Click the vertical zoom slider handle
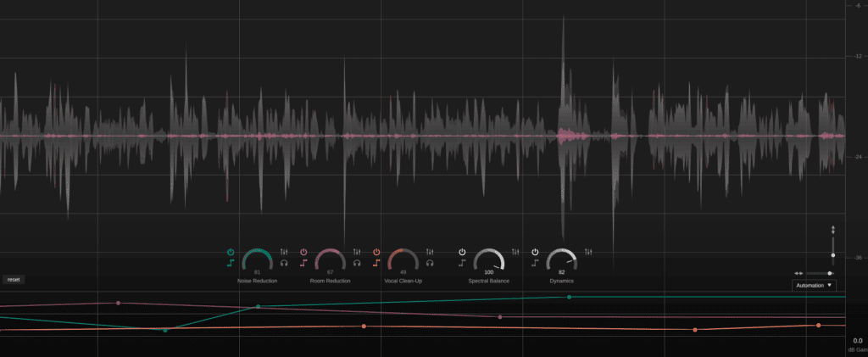Screen dimensions: 868x357 point(833,255)
